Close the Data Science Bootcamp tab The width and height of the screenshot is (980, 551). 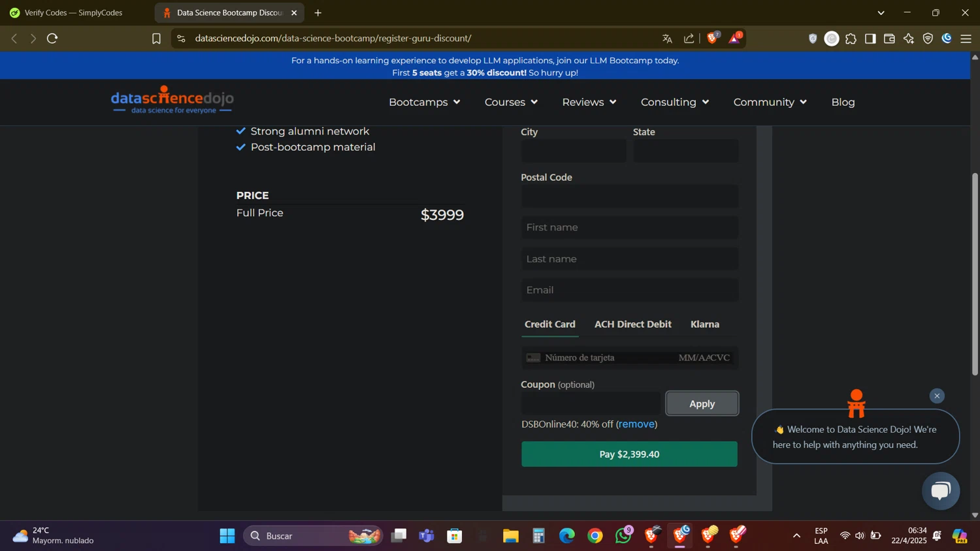pyautogui.click(x=294, y=12)
